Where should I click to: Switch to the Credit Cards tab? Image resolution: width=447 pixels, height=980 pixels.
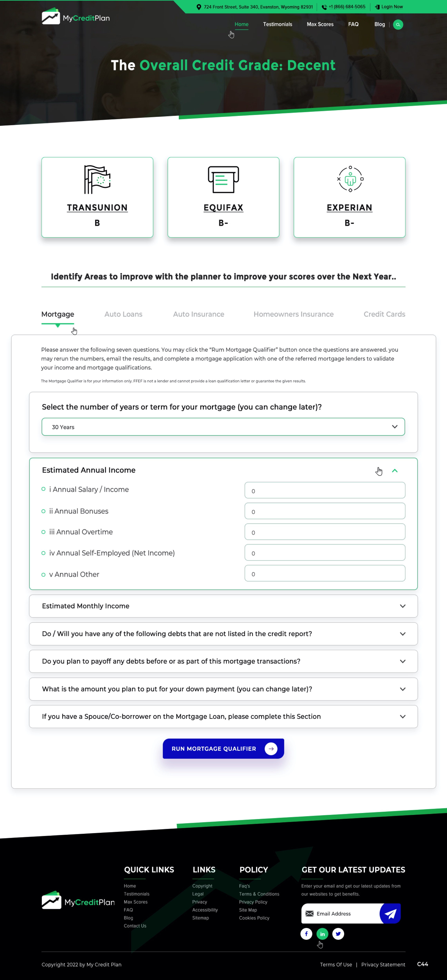pyautogui.click(x=384, y=314)
